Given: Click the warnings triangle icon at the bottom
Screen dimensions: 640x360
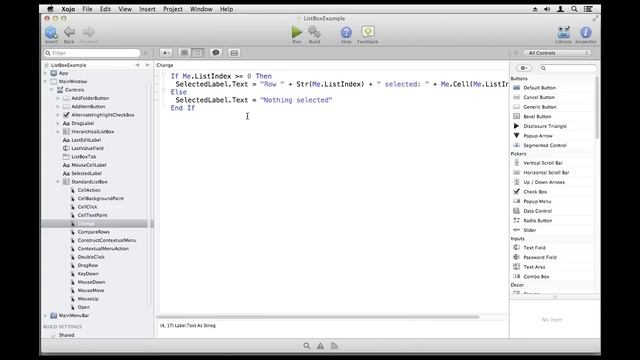Looking at the screenshot, I should click(x=320, y=346).
